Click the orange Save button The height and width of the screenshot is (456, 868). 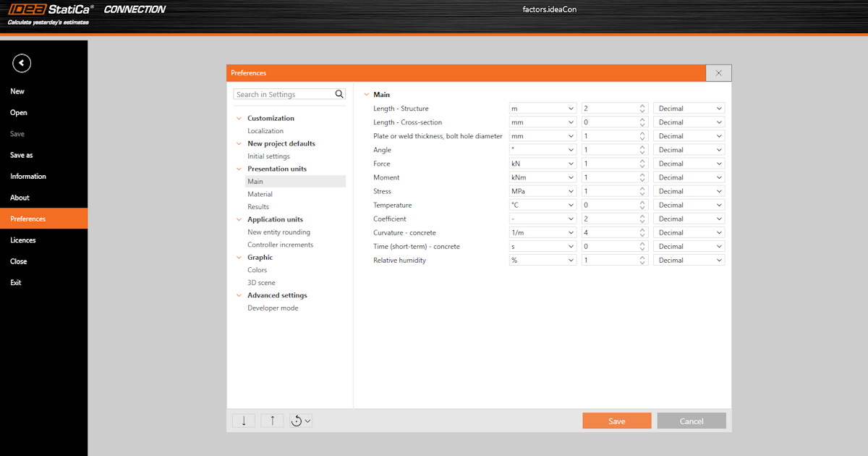pyautogui.click(x=616, y=421)
